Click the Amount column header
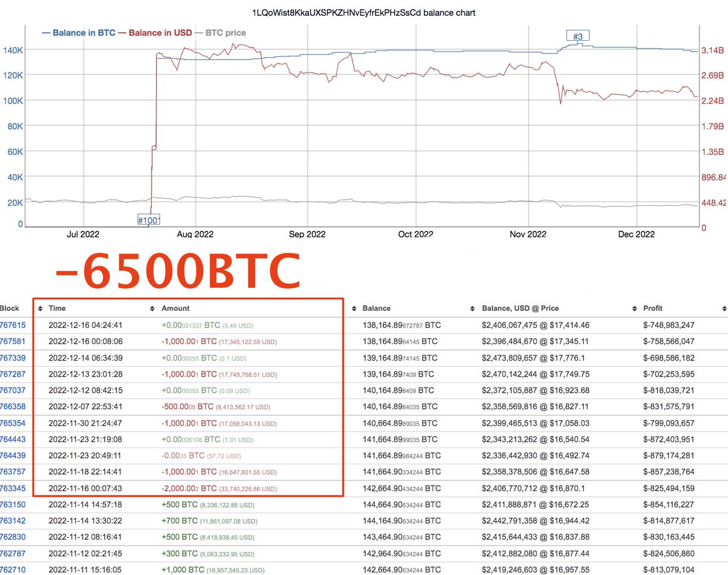728x575 pixels. [175, 308]
